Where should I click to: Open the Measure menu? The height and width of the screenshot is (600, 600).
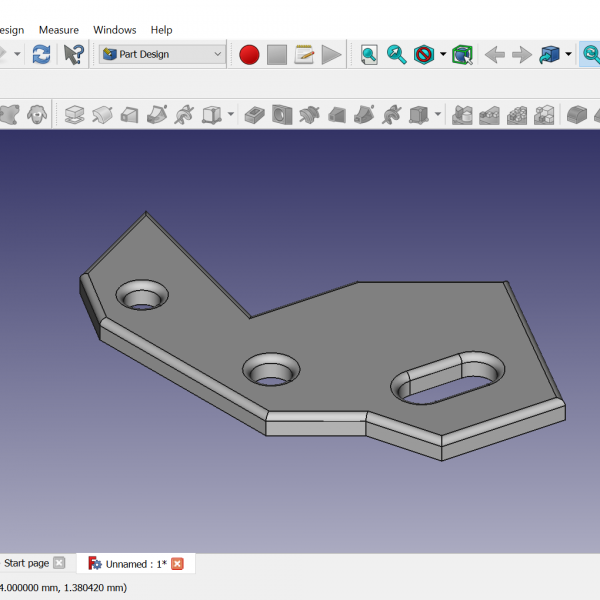[58, 30]
